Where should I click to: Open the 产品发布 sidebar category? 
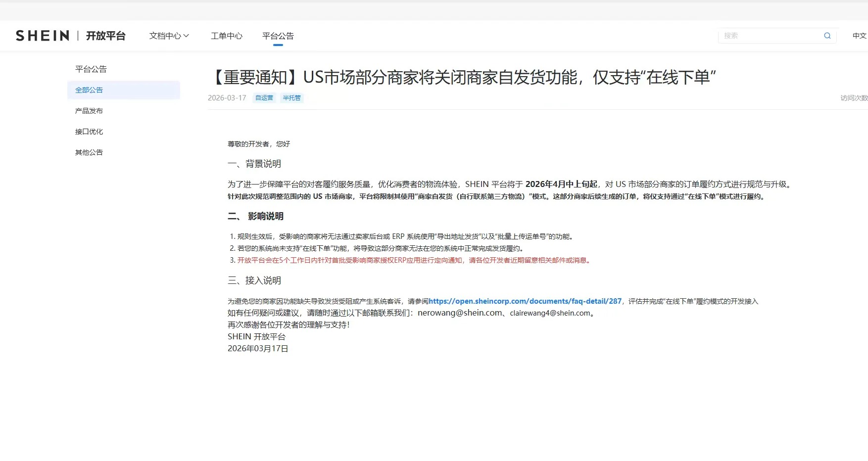click(89, 110)
